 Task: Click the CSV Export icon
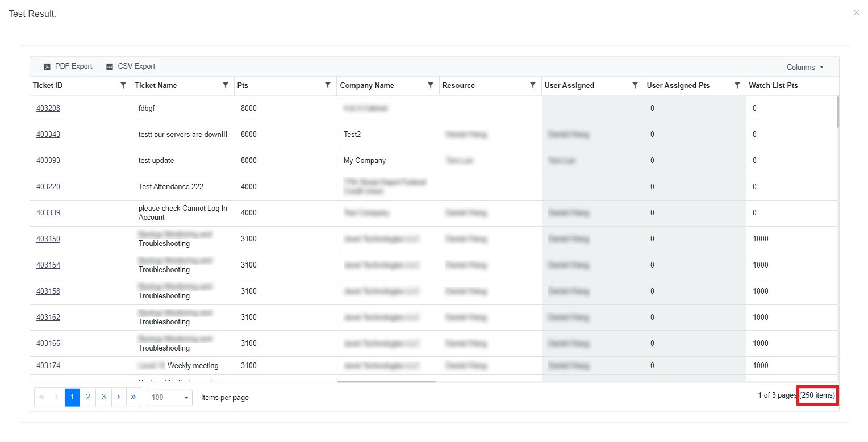[x=110, y=66]
